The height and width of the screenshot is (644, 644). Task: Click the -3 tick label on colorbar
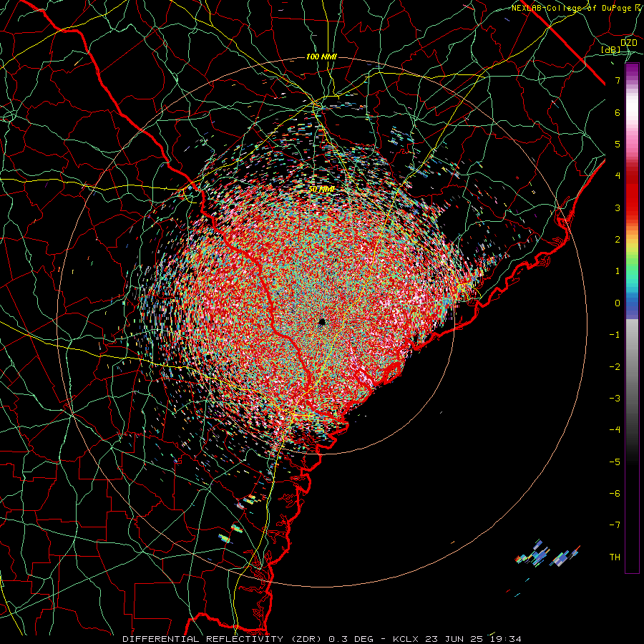615,399
